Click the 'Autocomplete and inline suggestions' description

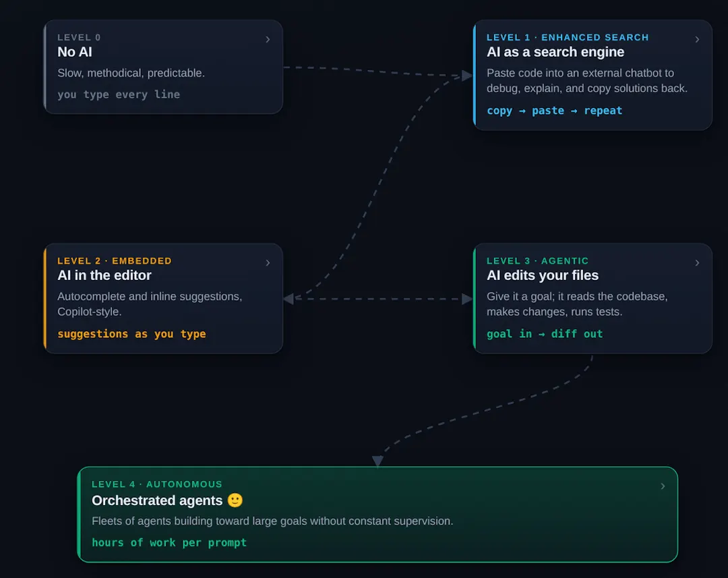(150, 304)
